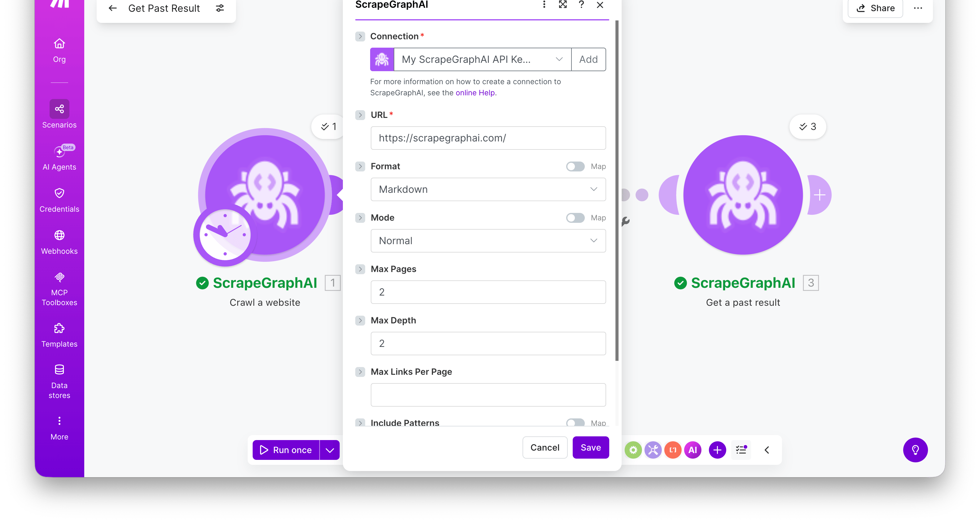Open Credentials section
980x523 pixels.
click(59, 200)
